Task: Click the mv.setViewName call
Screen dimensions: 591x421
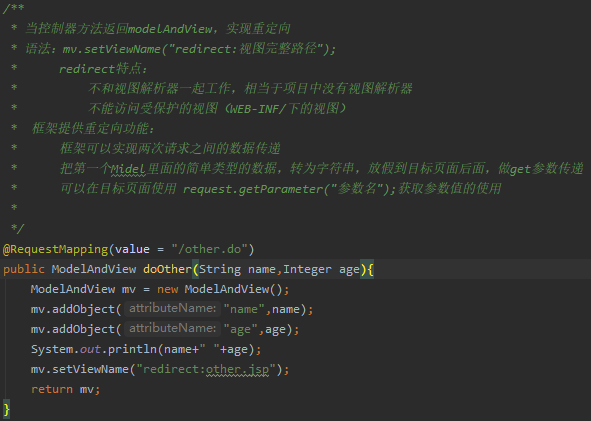Action: click(160, 369)
